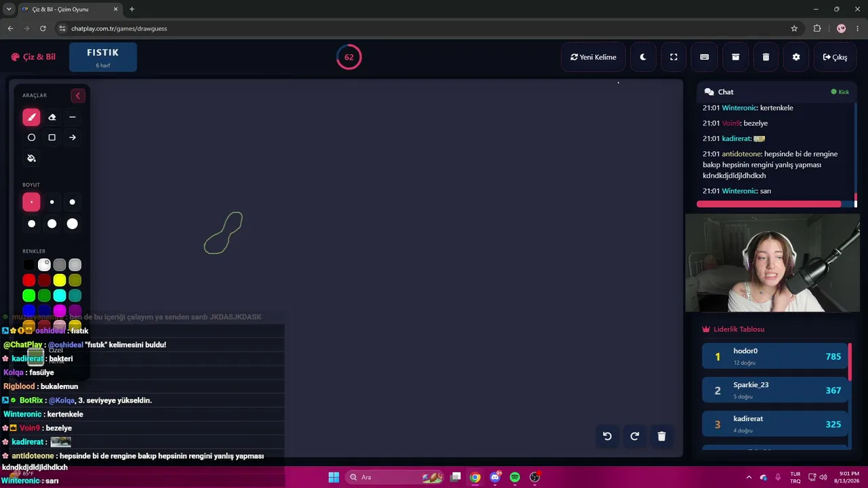
Task: Click the Çıkış exit button
Action: pyautogui.click(x=835, y=57)
